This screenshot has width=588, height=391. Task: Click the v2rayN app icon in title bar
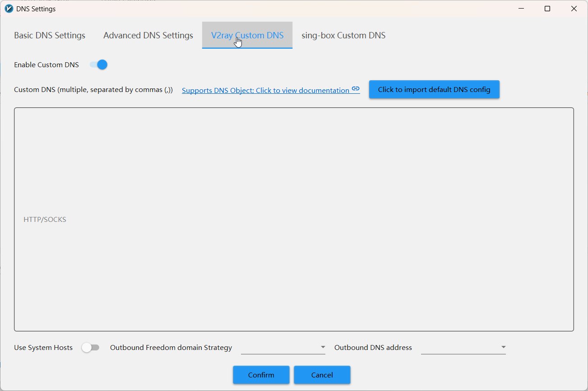(8, 9)
